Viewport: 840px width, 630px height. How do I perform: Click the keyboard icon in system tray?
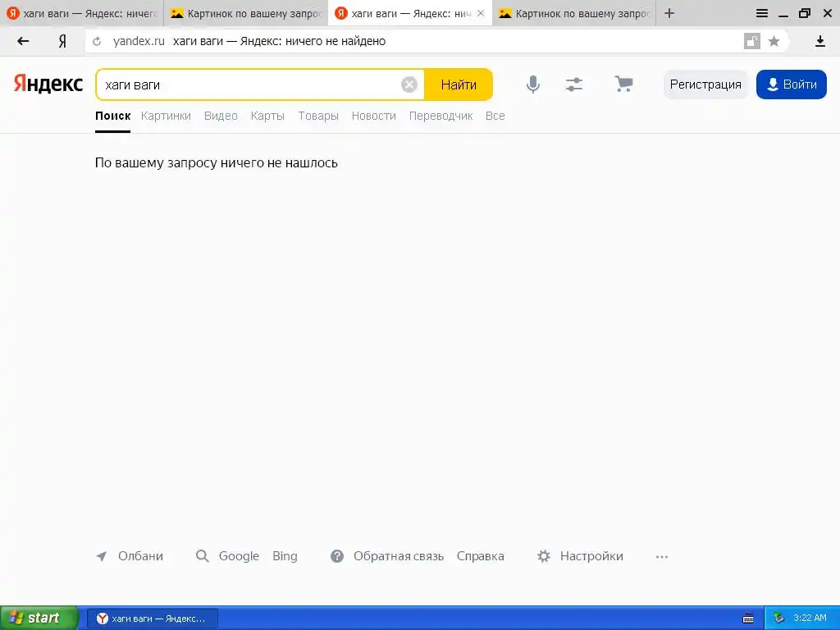[748, 619]
